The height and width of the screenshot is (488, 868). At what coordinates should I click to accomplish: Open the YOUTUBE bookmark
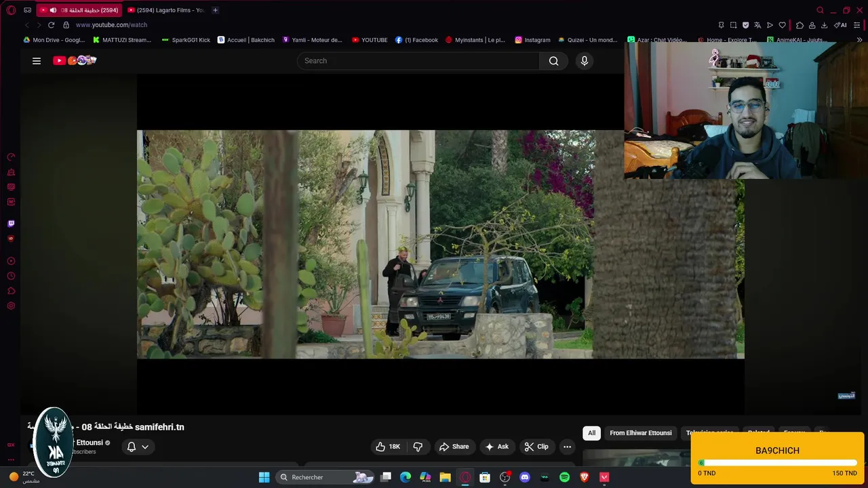point(370,40)
